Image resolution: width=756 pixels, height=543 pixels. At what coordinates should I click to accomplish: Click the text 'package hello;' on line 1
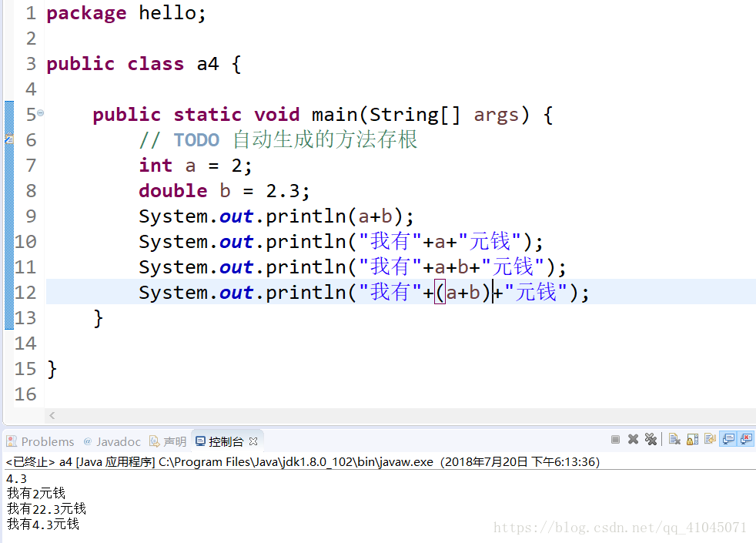click(x=126, y=13)
